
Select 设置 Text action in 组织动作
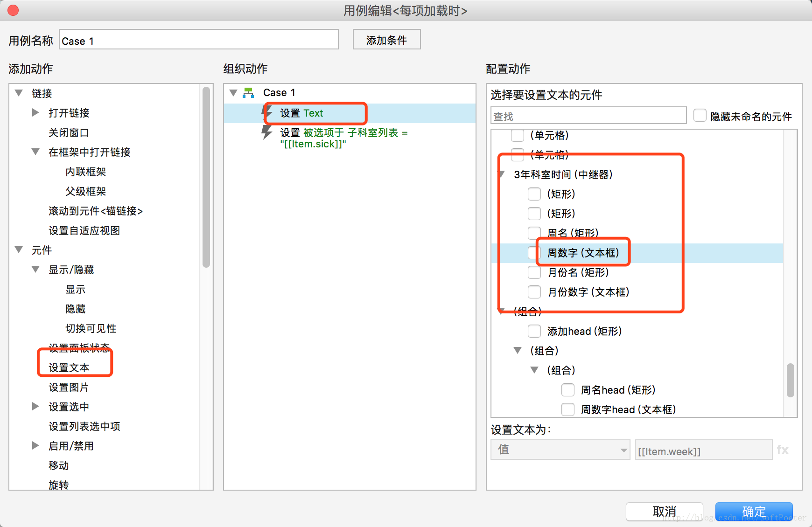point(350,113)
